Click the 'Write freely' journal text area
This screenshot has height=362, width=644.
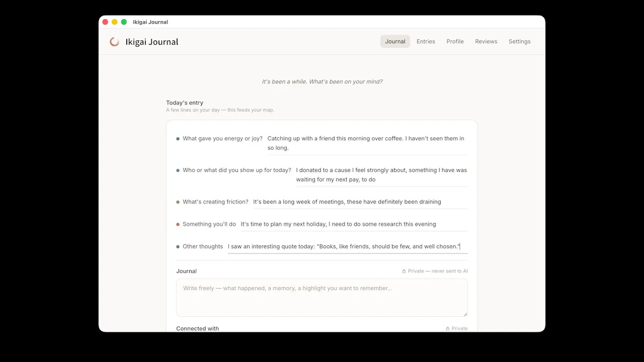(322, 298)
